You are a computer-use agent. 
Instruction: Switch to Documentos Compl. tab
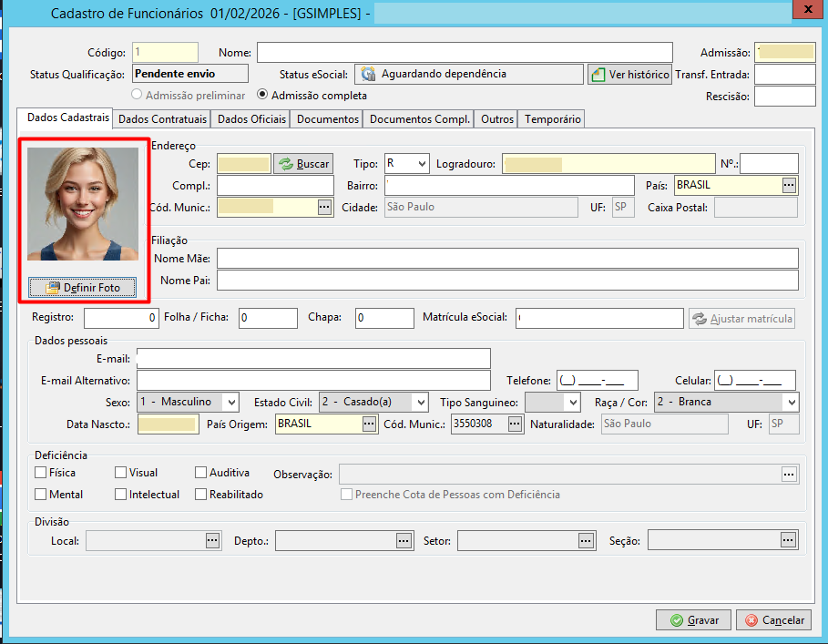coord(420,119)
